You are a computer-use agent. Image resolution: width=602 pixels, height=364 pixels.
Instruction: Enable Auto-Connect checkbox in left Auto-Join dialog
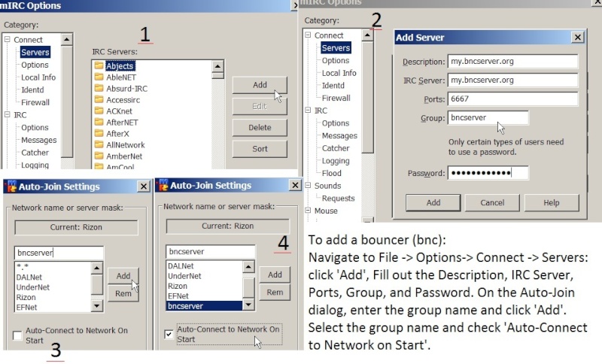point(17,335)
